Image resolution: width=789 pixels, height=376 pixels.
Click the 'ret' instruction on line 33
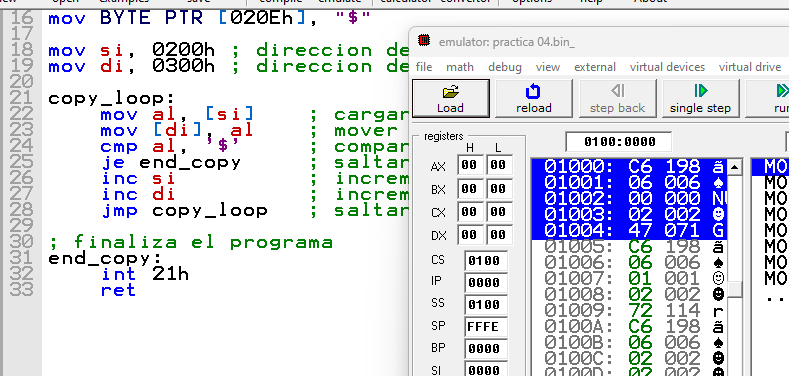(118, 291)
